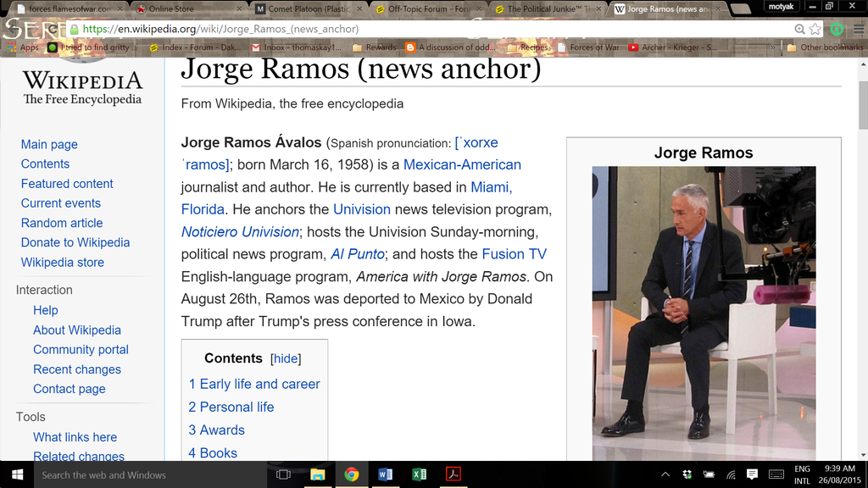Open Recent changes in sidebar

click(x=77, y=369)
